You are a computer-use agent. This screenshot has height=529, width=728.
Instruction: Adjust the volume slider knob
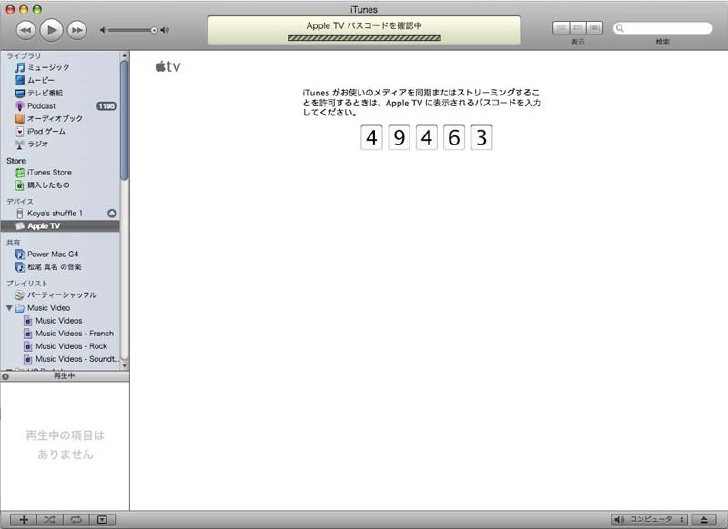154,30
